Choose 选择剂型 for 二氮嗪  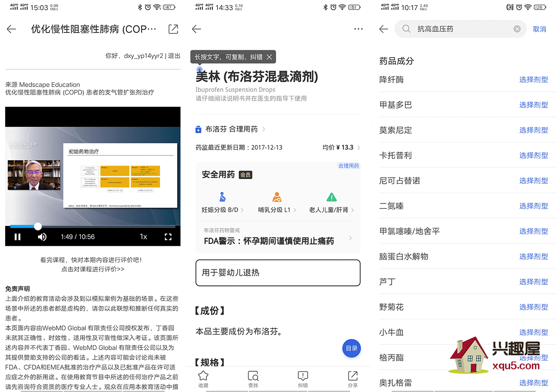534,206
